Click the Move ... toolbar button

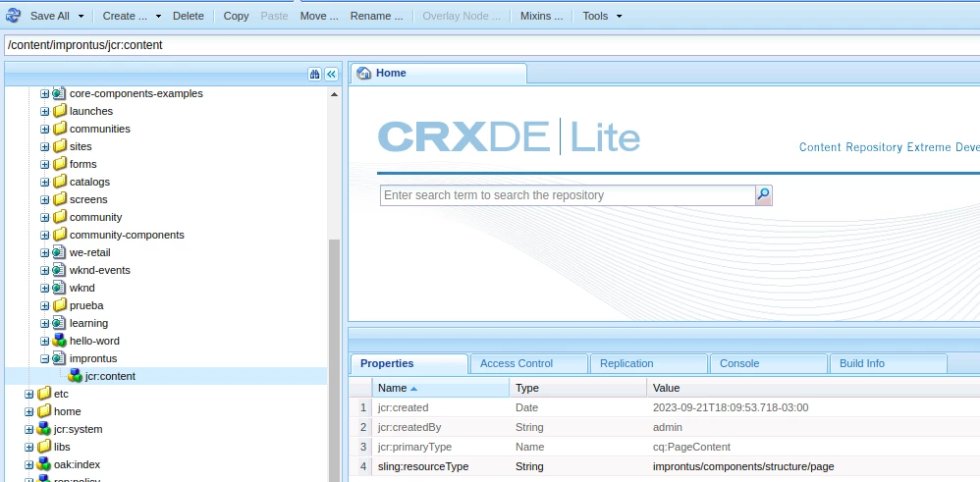pos(319,17)
